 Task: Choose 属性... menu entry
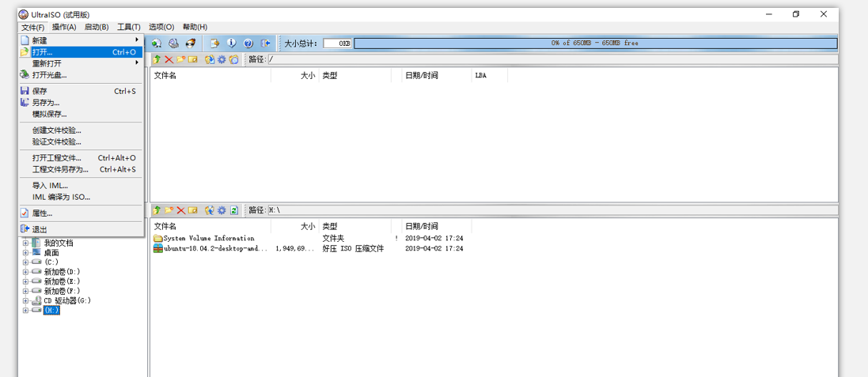pos(81,213)
